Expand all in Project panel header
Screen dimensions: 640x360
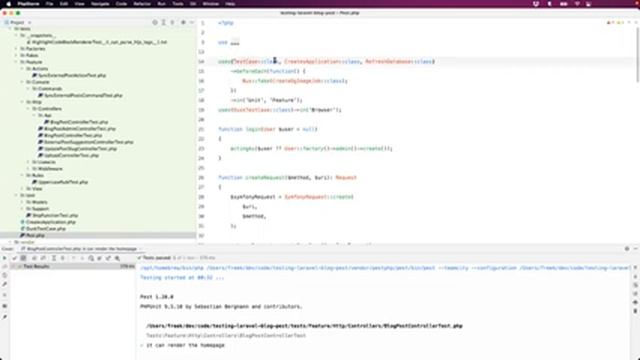point(164,22)
